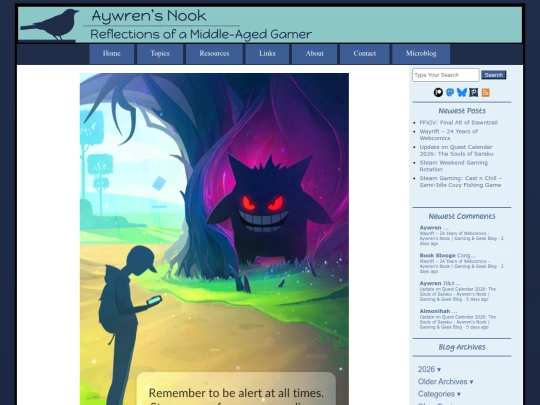Open the About page

click(x=314, y=54)
